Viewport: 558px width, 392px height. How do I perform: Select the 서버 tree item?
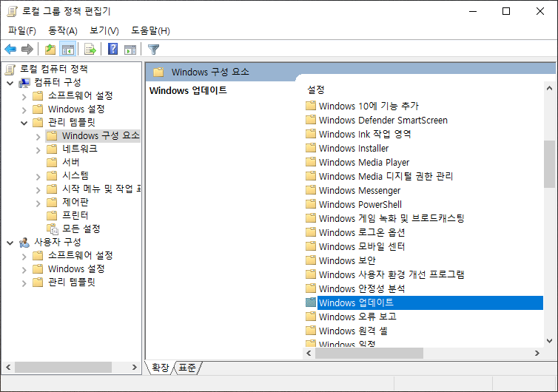tap(70, 162)
